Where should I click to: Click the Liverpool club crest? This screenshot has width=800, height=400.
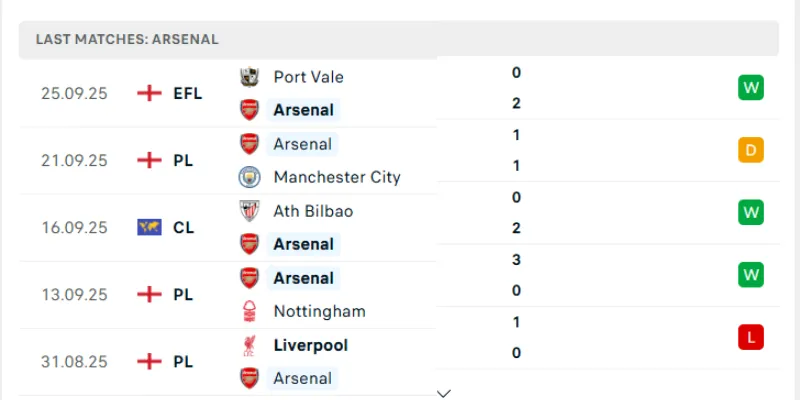249,345
